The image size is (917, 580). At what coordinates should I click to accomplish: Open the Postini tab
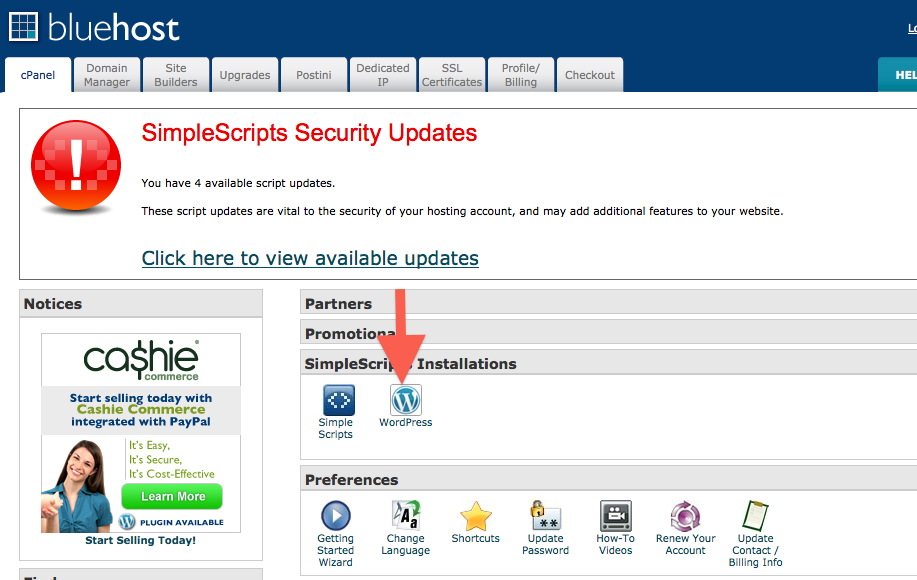[x=314, y=75]
